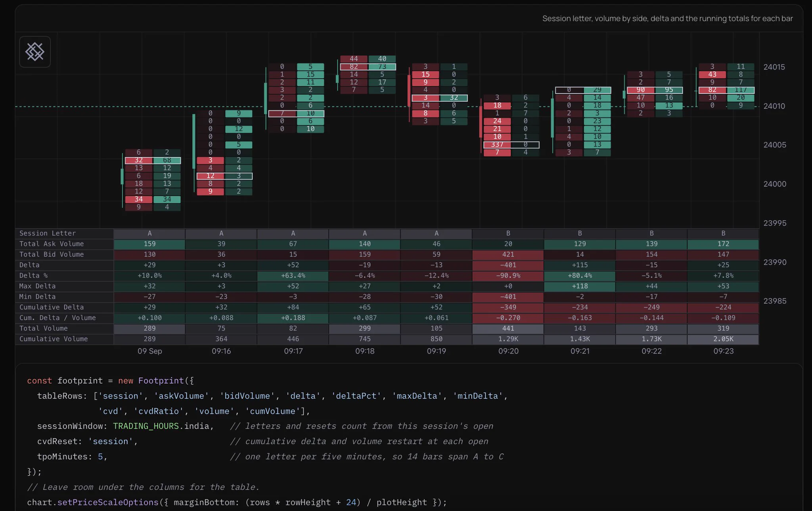Select the 'Session Letter' row label
812x511 pixels.
pyautogui.click(x=48, y=233)
